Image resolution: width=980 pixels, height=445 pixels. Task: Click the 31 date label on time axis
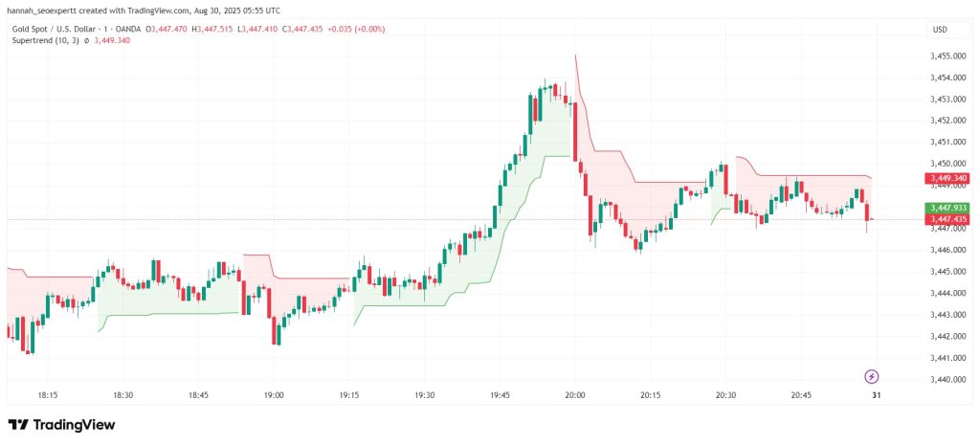[877, 395]
